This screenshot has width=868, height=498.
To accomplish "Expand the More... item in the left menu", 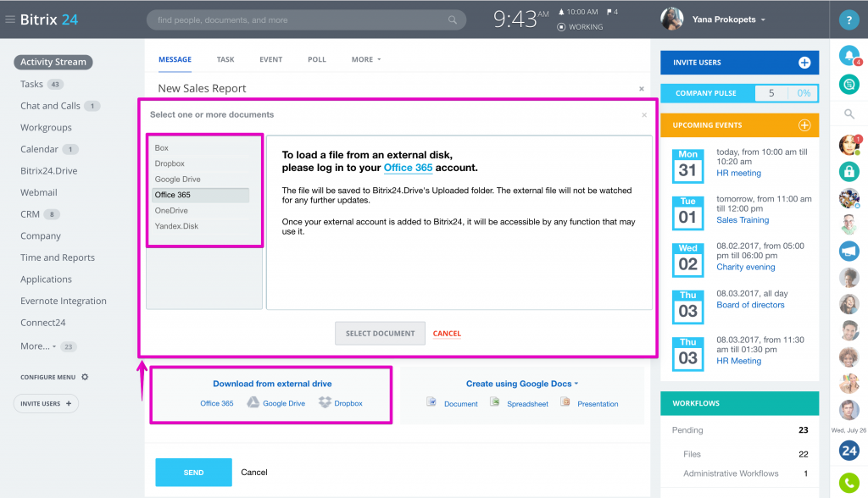I will tap(38, 346).
